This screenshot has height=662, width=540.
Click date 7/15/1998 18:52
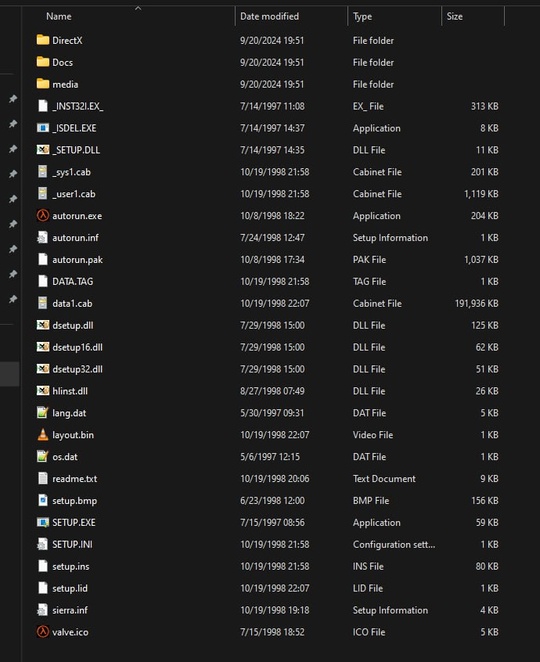pyautogui.click(x=272, y=632)
